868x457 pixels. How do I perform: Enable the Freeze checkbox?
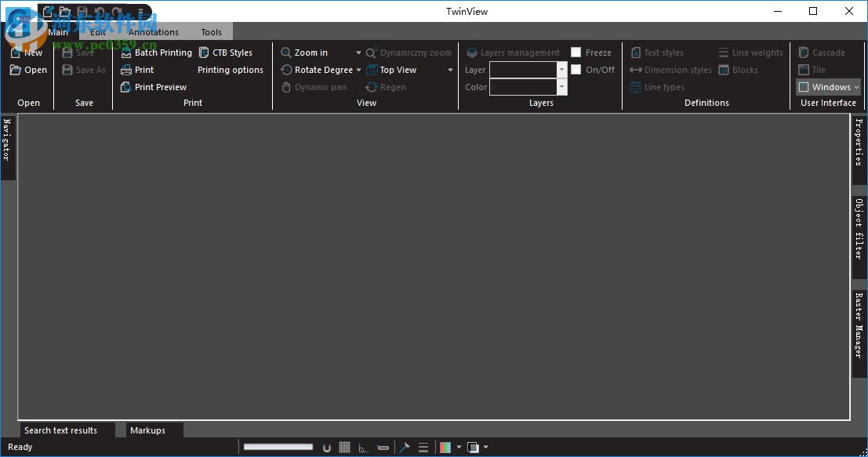(x=576, y=52)
